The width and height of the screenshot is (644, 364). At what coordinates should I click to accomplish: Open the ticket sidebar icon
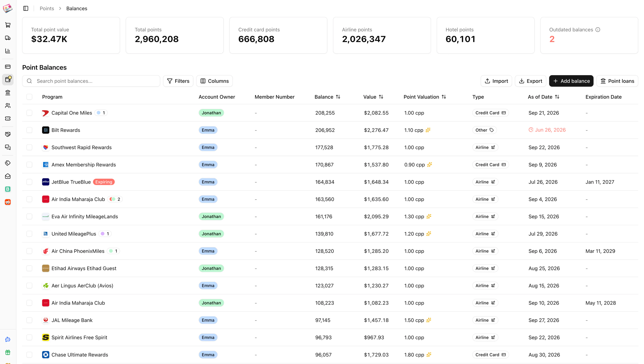click(8, 119)
